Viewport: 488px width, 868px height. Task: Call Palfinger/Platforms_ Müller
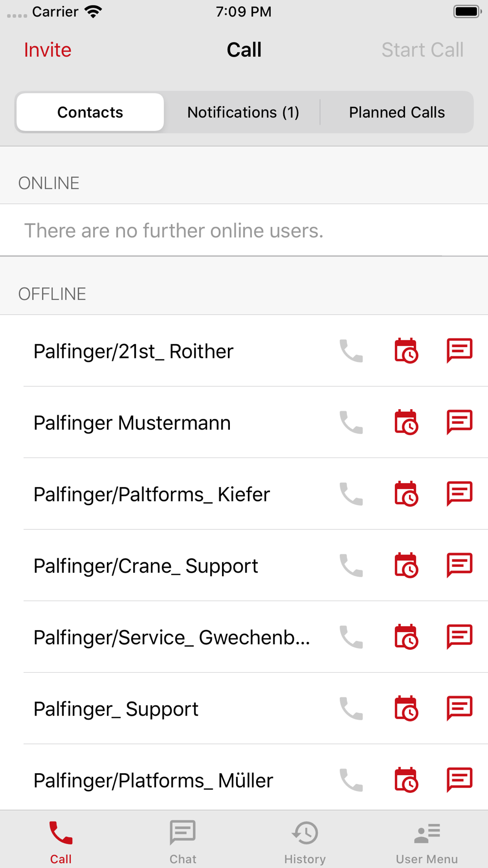[x=351, y=780]
